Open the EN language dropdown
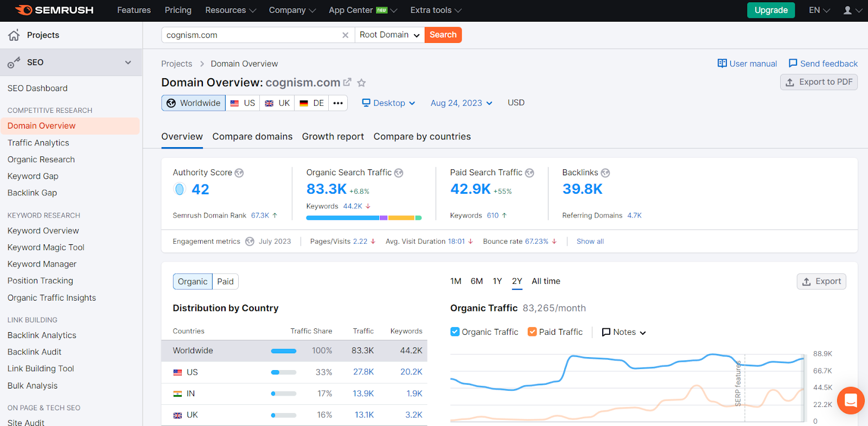This screenshot has width=868, height=426. coord(819,10)
